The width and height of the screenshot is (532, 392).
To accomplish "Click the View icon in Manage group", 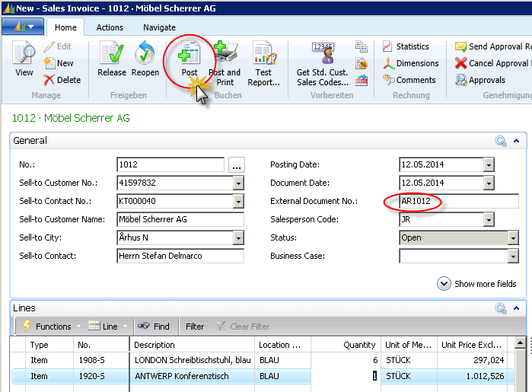I will click(24, 55).
